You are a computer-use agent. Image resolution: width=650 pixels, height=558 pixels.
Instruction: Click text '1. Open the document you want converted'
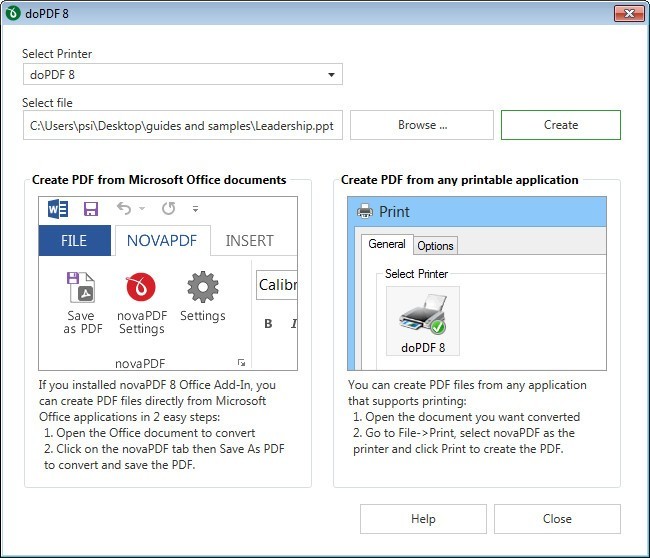[x=466, y=417]
